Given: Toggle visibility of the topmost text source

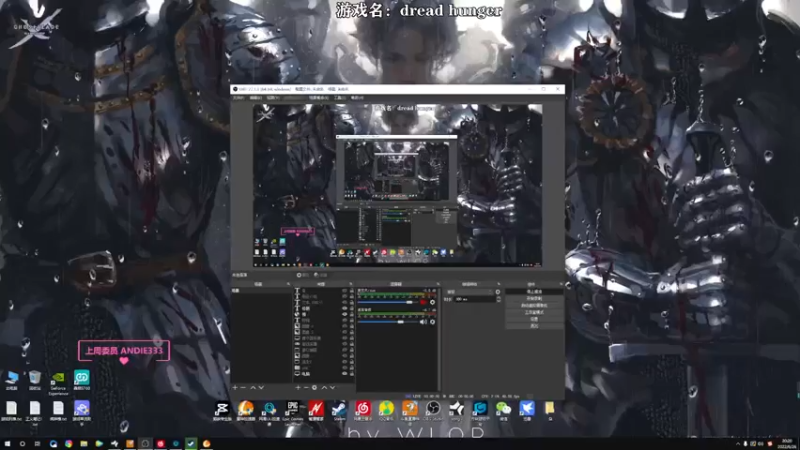Looking at the screenshot, I should 344,291.
